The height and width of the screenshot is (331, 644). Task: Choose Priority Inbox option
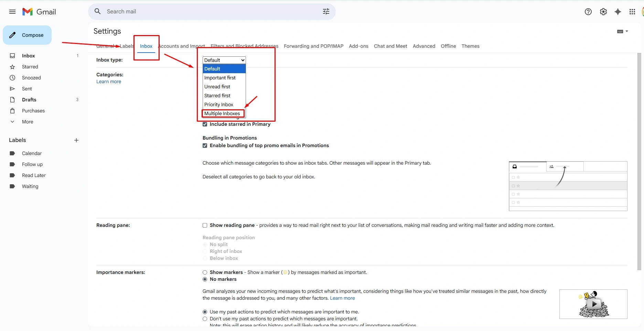(224, 104)
